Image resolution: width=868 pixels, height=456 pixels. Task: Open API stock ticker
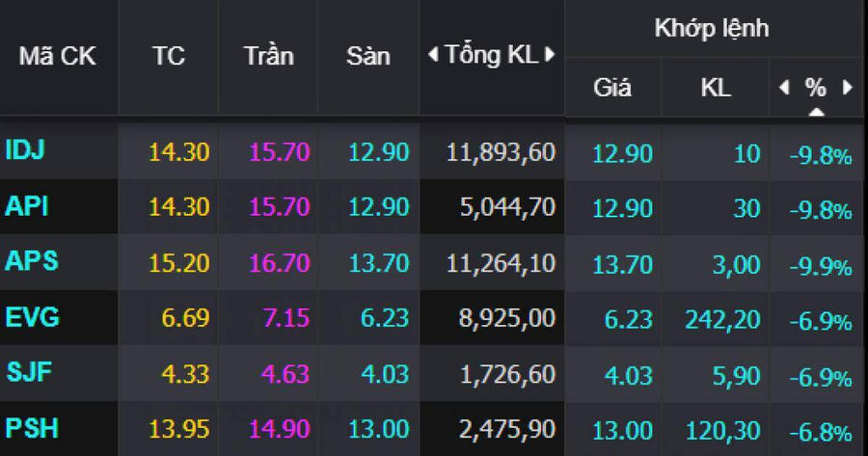[27, 206]
